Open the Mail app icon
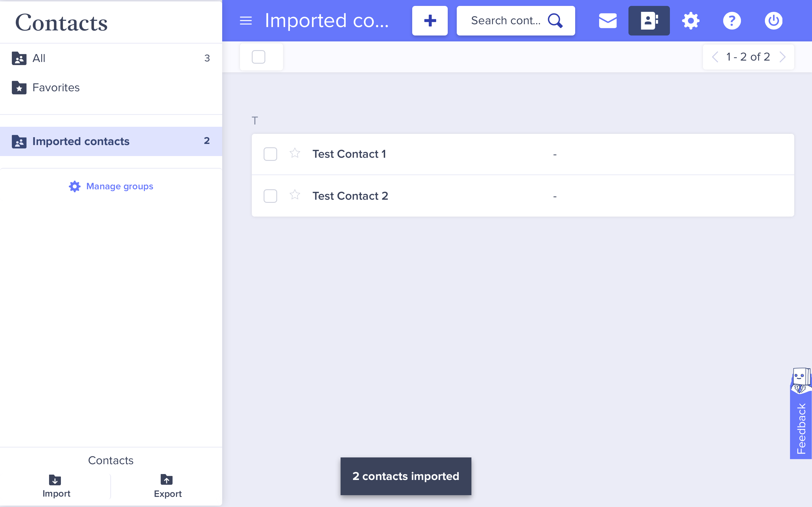The image size is (812, 507). click(607, 21)
